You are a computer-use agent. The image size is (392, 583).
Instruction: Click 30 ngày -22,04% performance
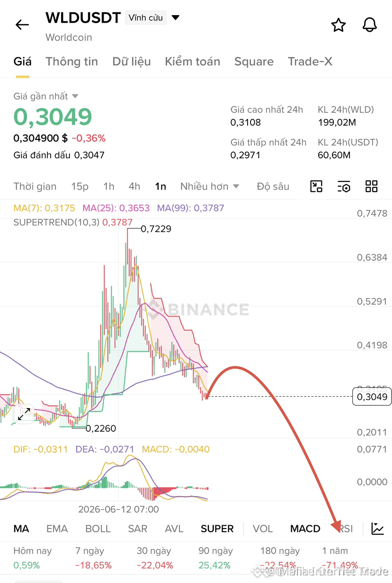[155, 558]
